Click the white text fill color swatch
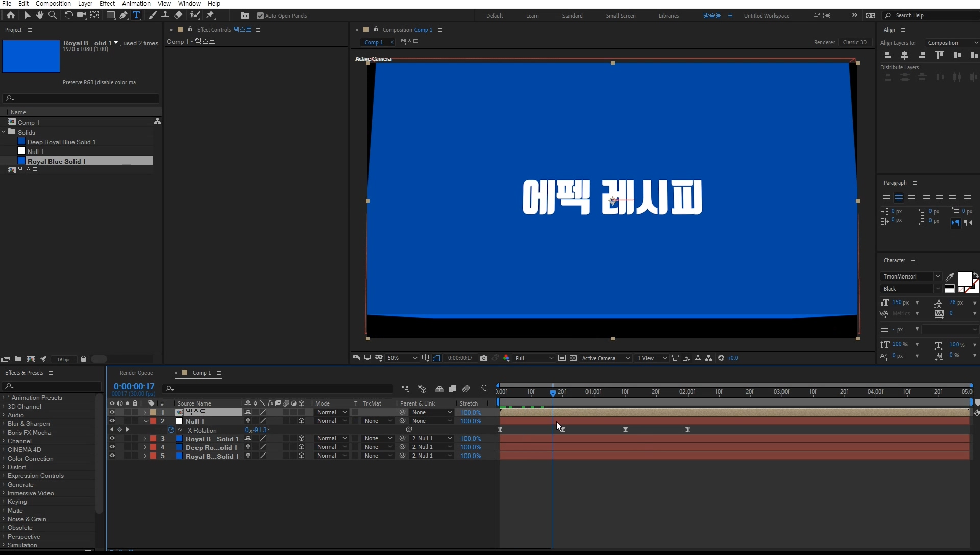 point(964,279)
